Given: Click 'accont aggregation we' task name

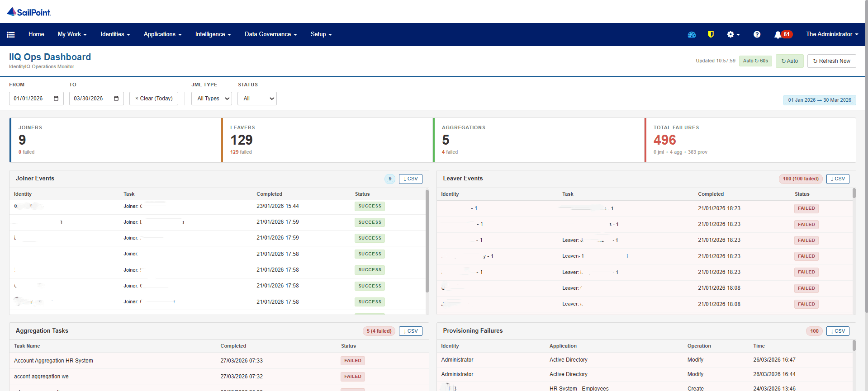Looking at the screenshot, I should (x=41, y=377).
